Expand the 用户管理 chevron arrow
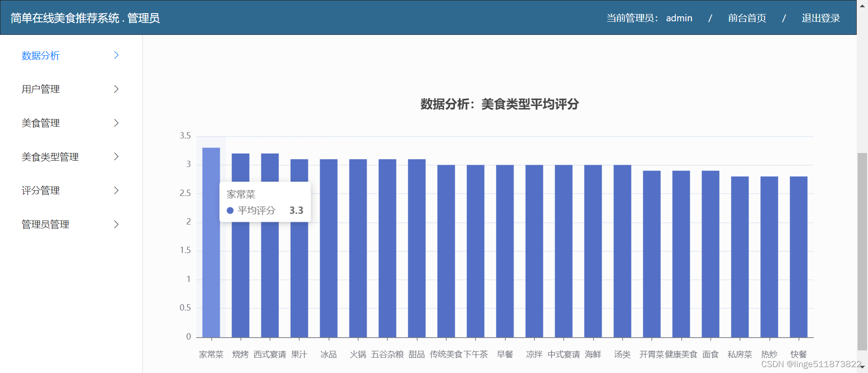Screen dimensions: 868x373 pos(116,89)
